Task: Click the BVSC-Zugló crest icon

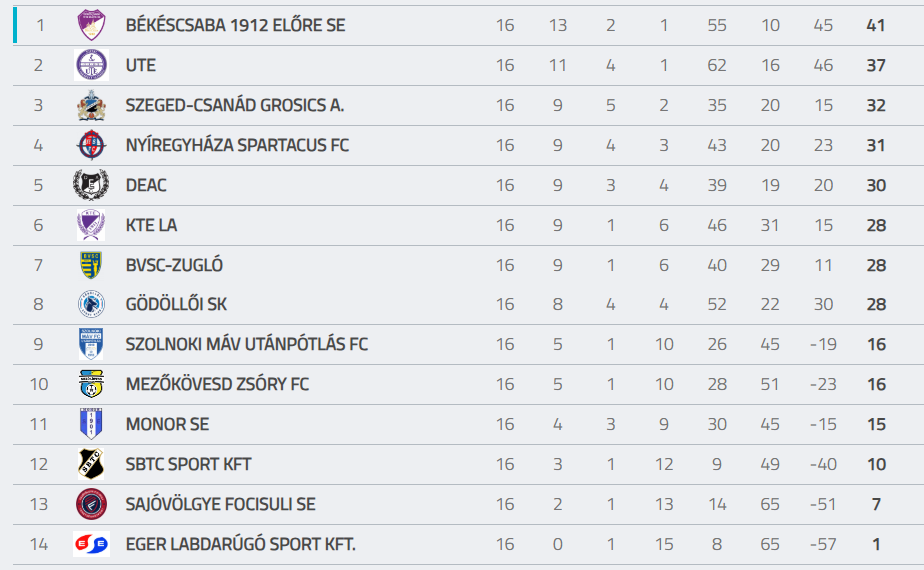Action: [x=91, y=265]
